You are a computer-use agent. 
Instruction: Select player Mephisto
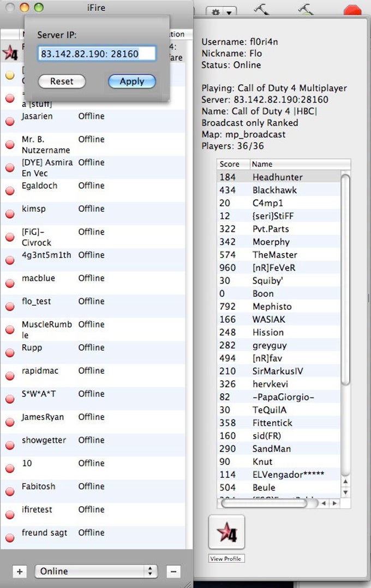pos(279,307)
